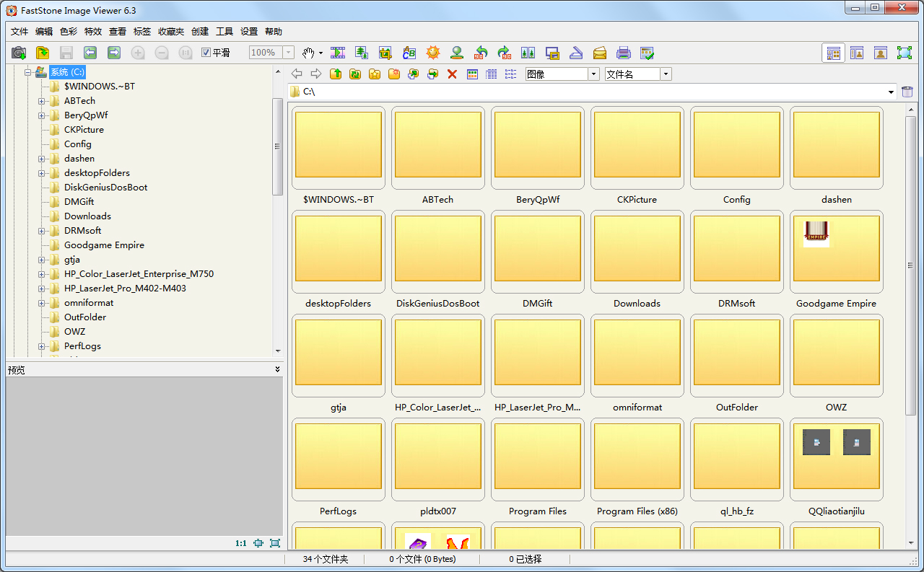Click the previous image arrow icon

tap(90, 53)
